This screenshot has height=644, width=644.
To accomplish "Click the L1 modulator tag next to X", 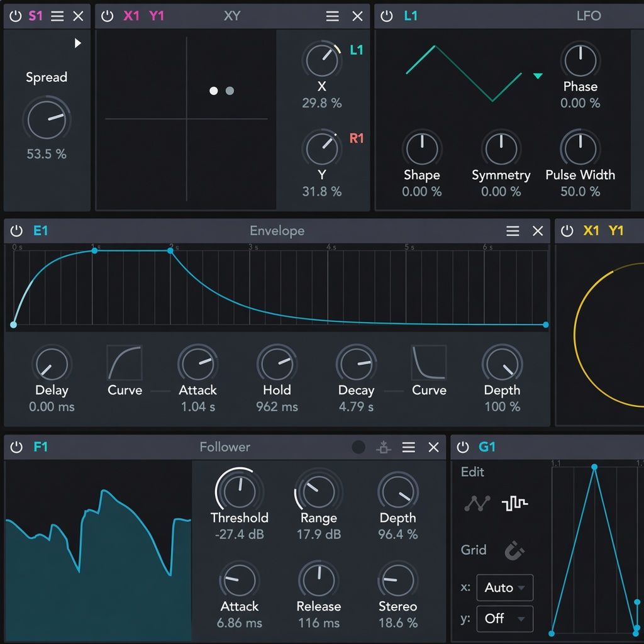I will click(x=357, y=50).
